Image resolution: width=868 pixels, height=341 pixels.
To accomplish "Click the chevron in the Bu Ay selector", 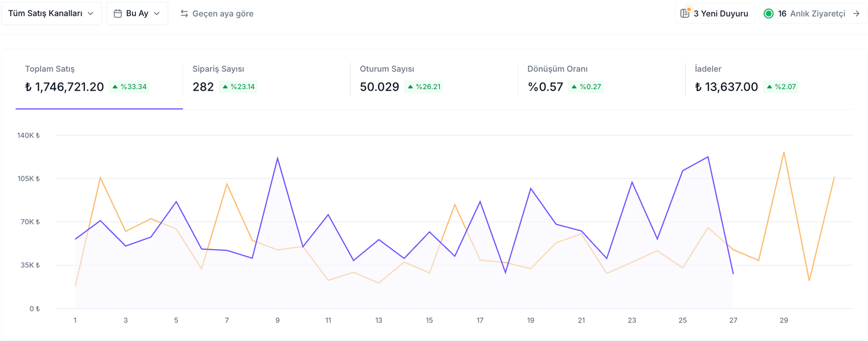I will 157,13.
